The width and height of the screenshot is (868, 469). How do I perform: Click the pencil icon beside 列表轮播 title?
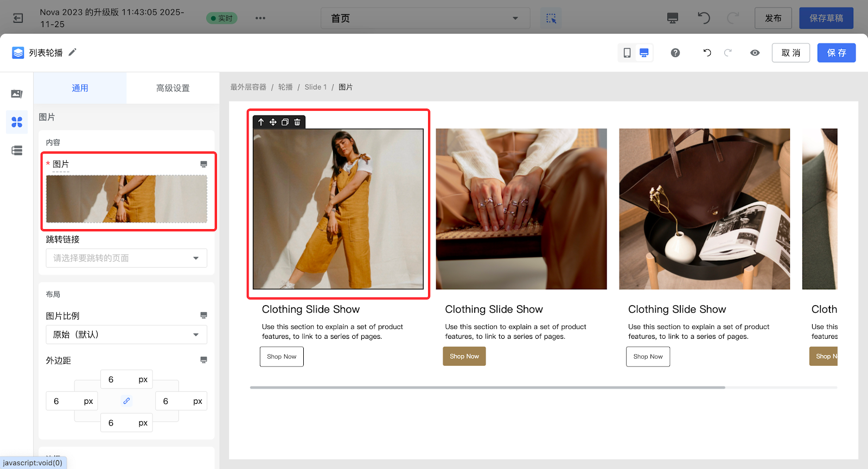72,52
